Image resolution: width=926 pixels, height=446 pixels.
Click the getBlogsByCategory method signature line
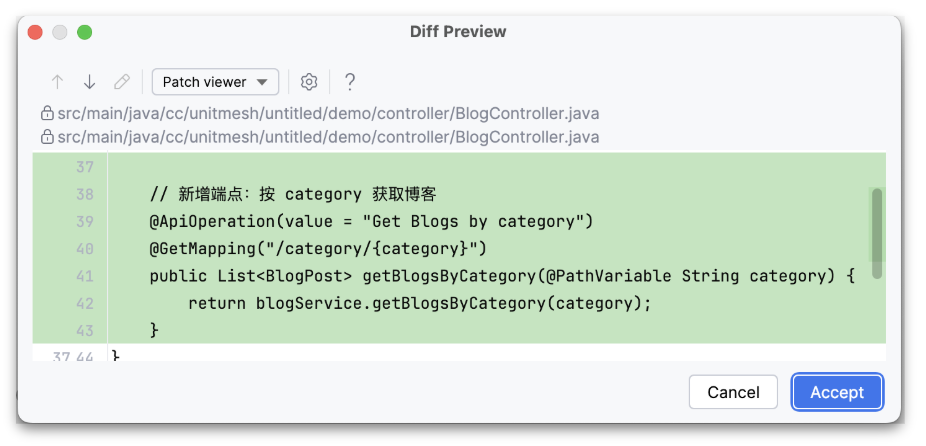(x=502, y=275)
